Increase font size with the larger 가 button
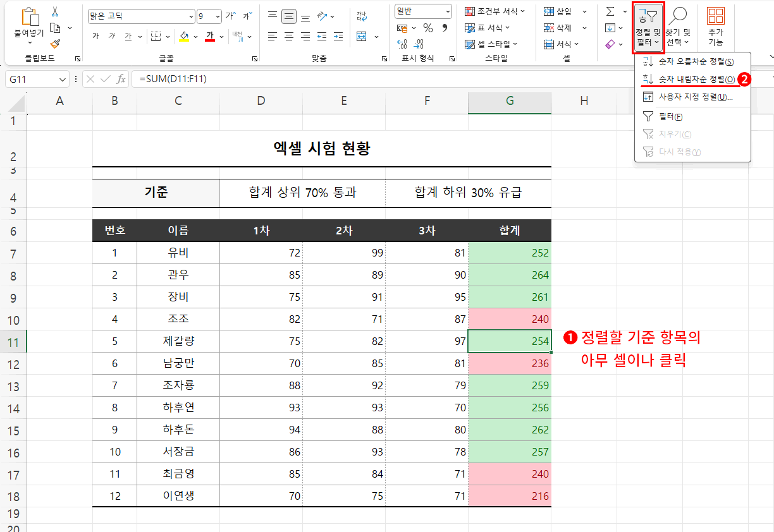The image size is (774, 532). pyautogui.click(x=231, y=16)
